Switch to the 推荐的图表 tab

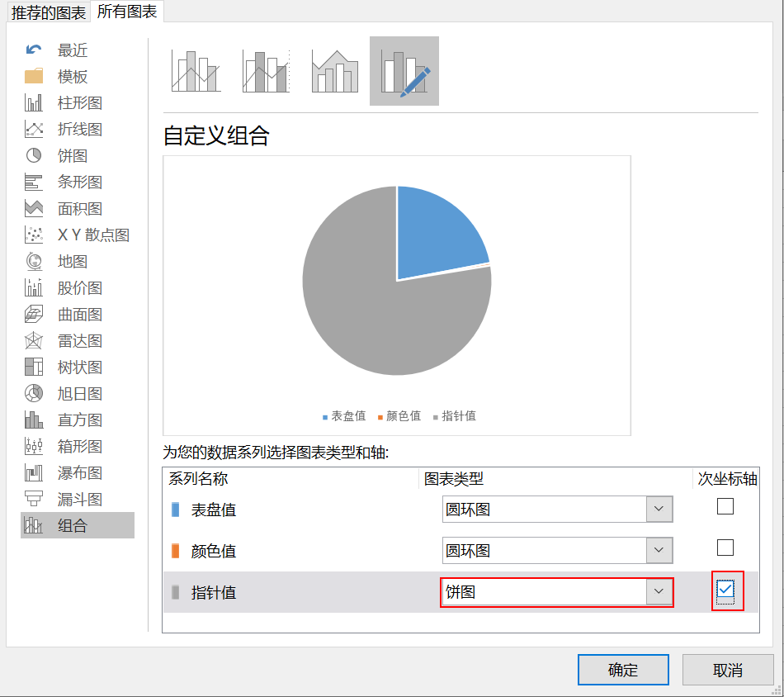(x=49, y=12)
